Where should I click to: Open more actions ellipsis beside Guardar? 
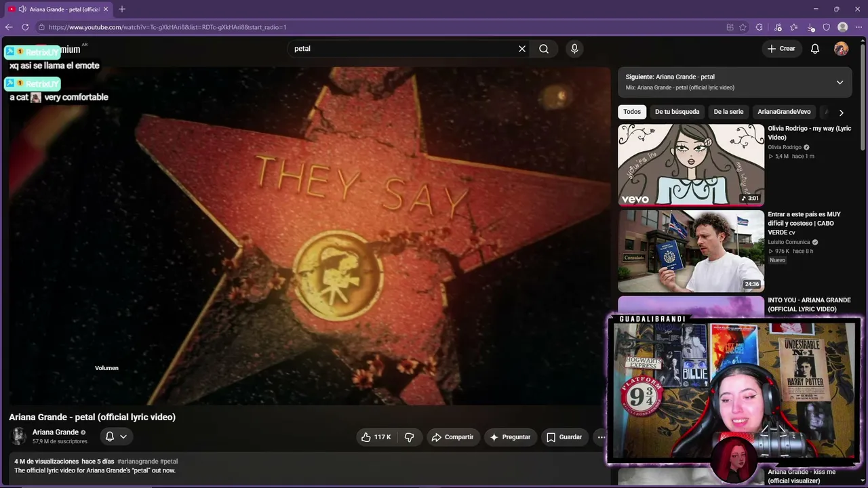pyautogui.click(x=600, y=437)
